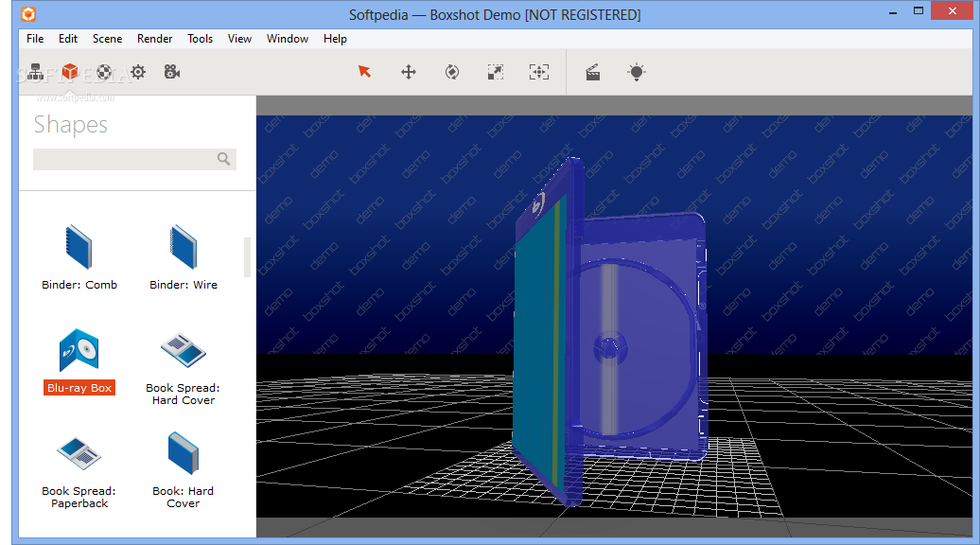980x545 pixels.
Task: Click the render clapperboard icon
Action: coord(592,73)
